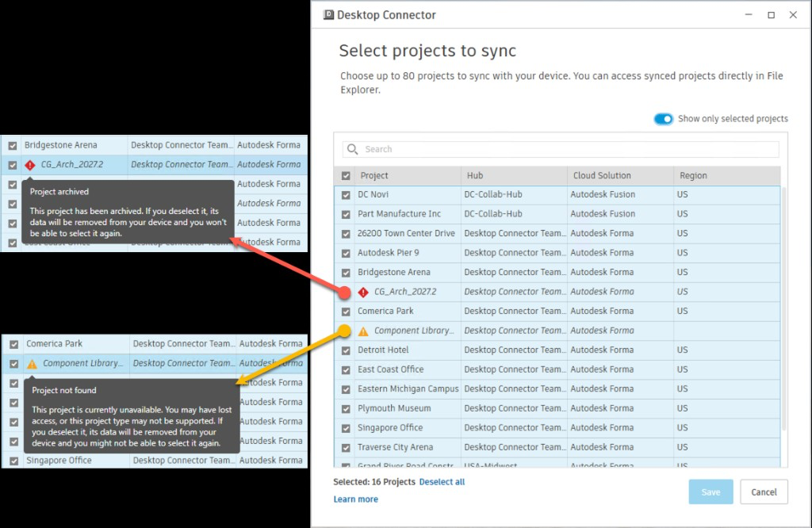Click the Project archived tooltip heading
Image resolution: width=812 pixels, height=528 pixels.
click(59, 192)
